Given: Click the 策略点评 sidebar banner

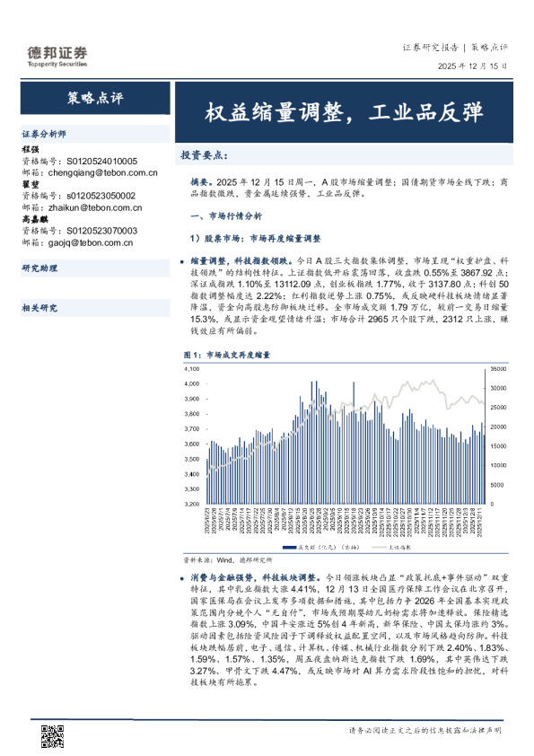Looking at the screenshot, I should 95,98.
